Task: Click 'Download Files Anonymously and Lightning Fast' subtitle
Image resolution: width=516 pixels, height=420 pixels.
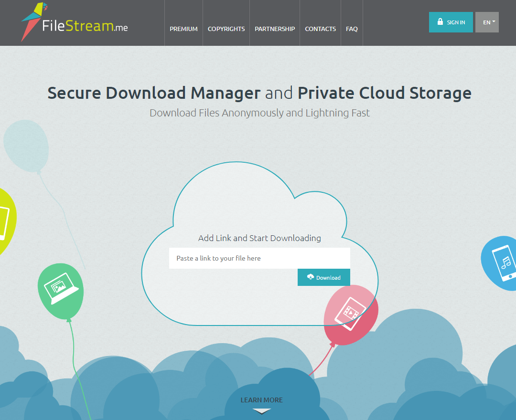Action: 259,113
